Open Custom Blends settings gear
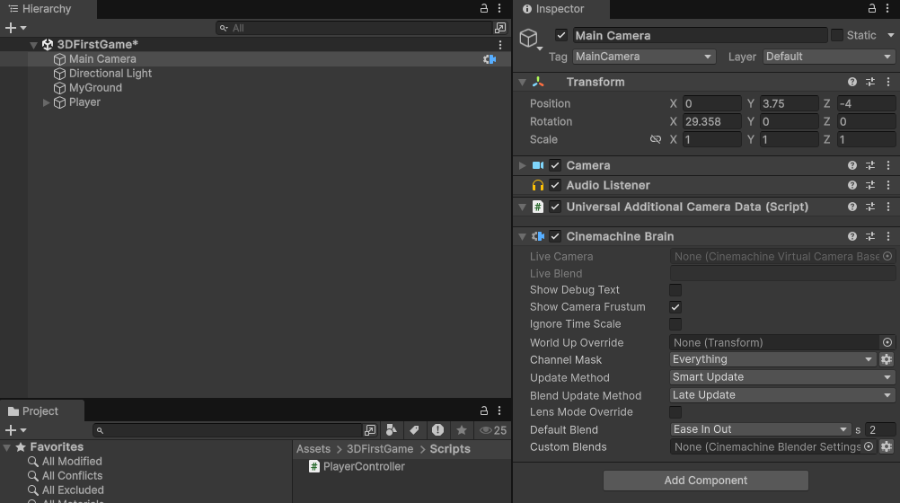This screenshot has height=503, width=900. [886, 447]
